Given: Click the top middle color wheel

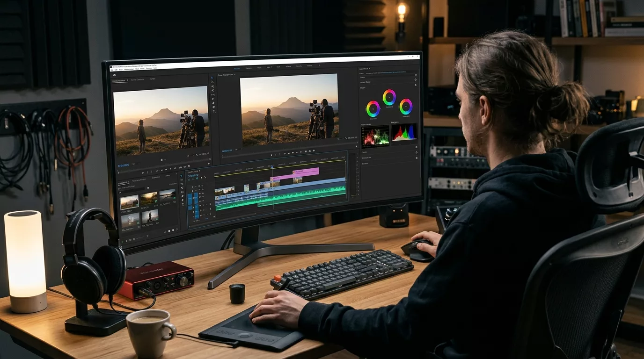Looking at the screenshot, I should [389, 97].
